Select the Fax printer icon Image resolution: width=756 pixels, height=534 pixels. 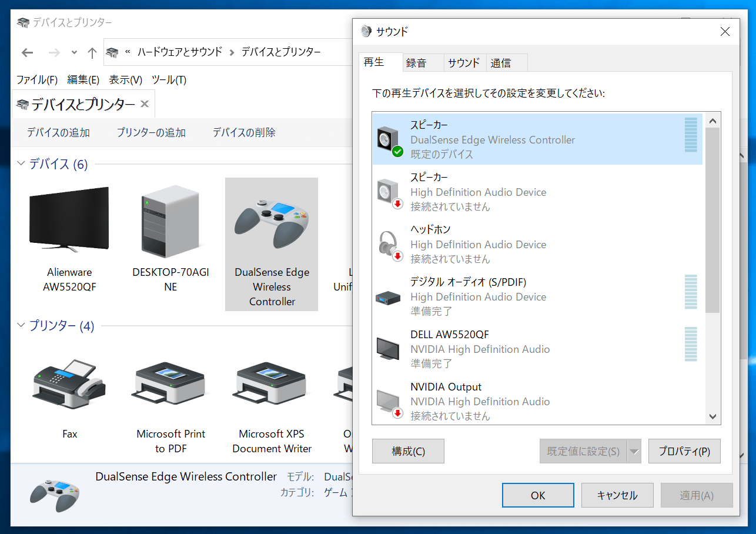(x=69, y=384)
